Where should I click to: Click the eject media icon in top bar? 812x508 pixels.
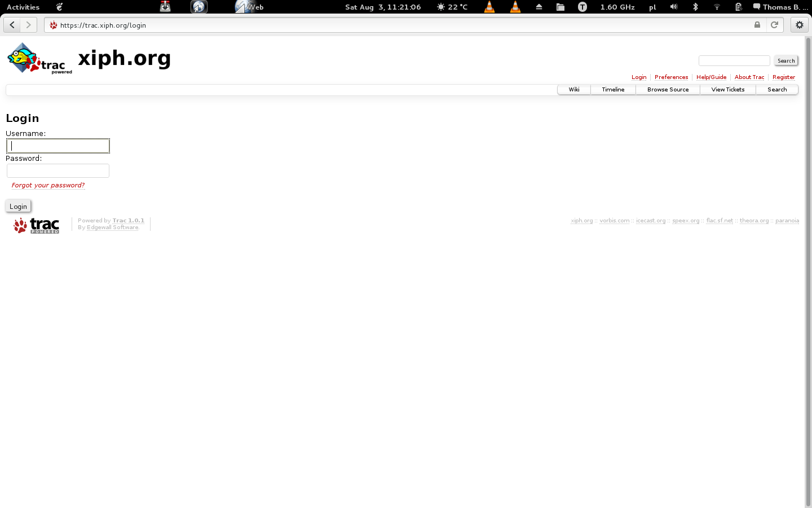coord(539,7)
